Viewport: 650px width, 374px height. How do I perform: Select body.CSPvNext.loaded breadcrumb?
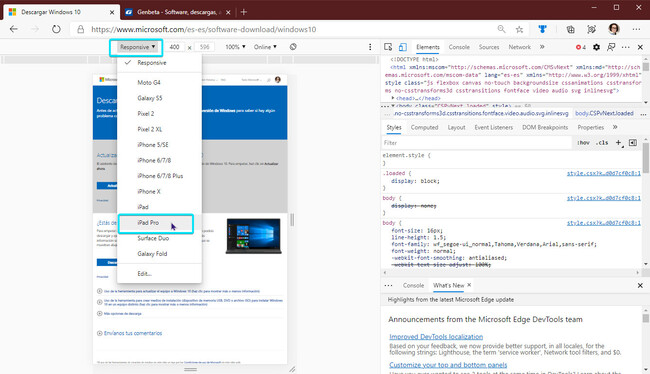[x=604, y=113]
